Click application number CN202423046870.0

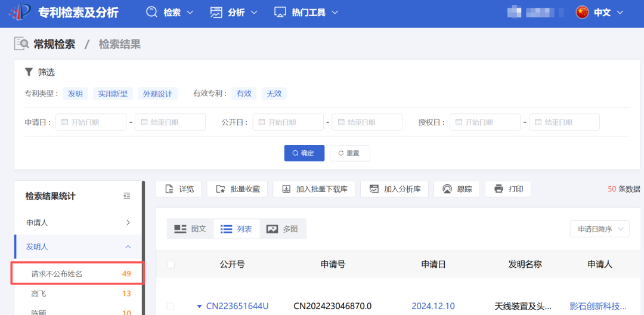coord(333,306)
